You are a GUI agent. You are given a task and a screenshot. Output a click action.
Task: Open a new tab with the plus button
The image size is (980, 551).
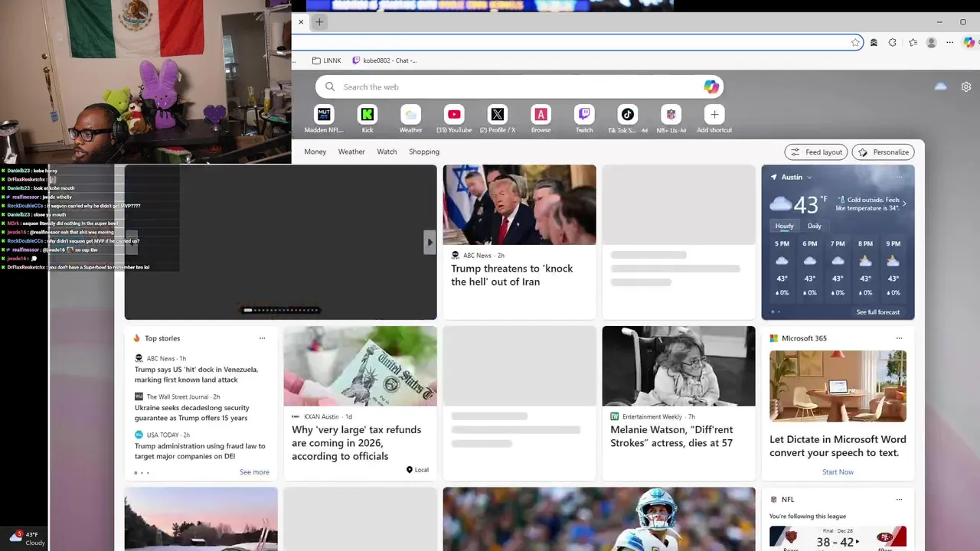click(319, 22)
